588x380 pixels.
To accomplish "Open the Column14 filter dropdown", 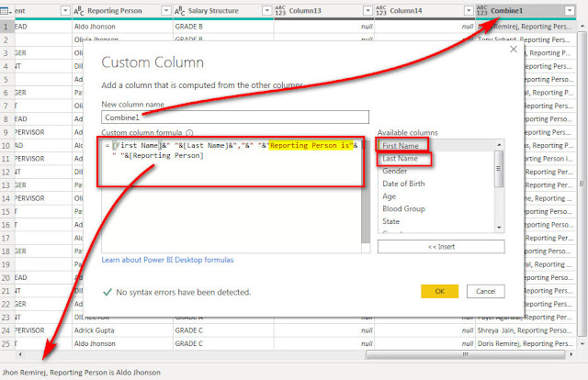I will 469,11.
